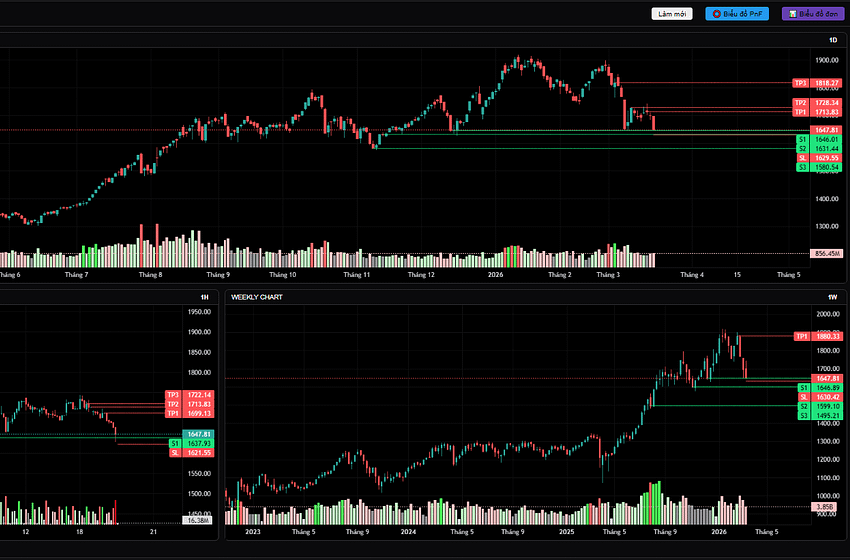Screen dimensions: 850x560
Task: Click the red circle icon on PnF button
Action: click(x=717, y=14)
